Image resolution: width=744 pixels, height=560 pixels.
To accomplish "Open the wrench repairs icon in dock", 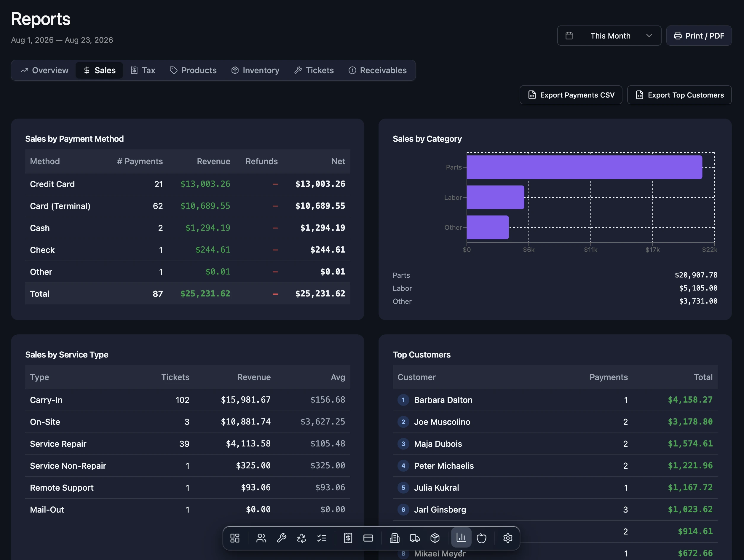I will (x=282, y=538).
